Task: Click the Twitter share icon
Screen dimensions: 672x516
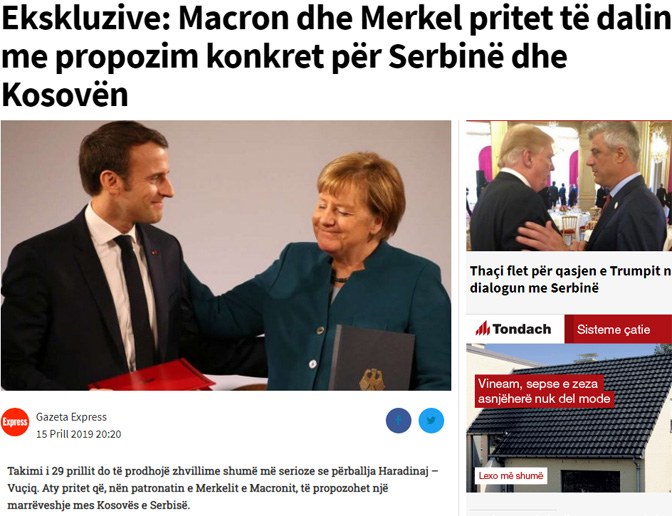Action: tap(431, 420)
